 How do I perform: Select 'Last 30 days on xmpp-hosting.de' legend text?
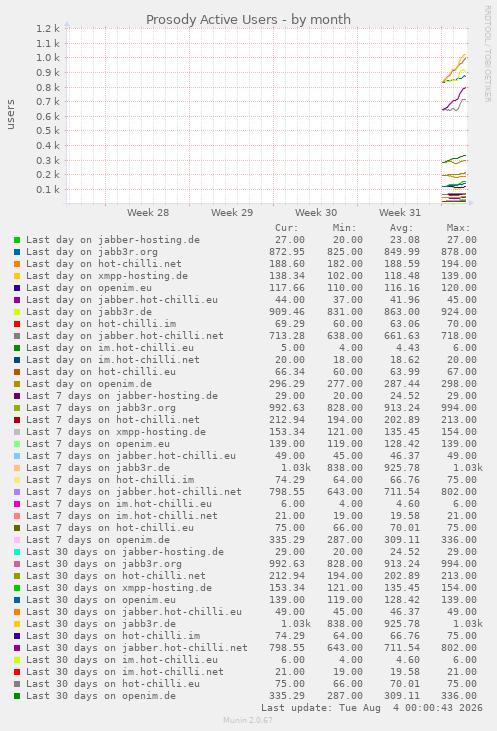tap(118, 588)
